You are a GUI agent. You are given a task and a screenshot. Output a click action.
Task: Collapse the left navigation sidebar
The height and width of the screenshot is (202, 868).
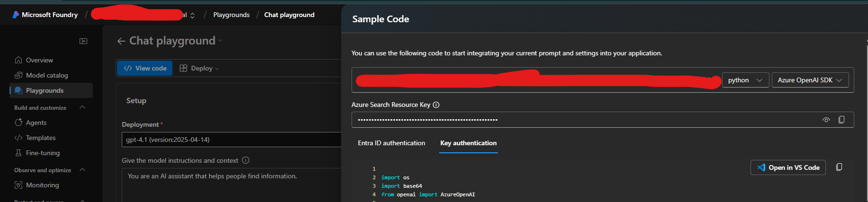[x=83, y=41]
